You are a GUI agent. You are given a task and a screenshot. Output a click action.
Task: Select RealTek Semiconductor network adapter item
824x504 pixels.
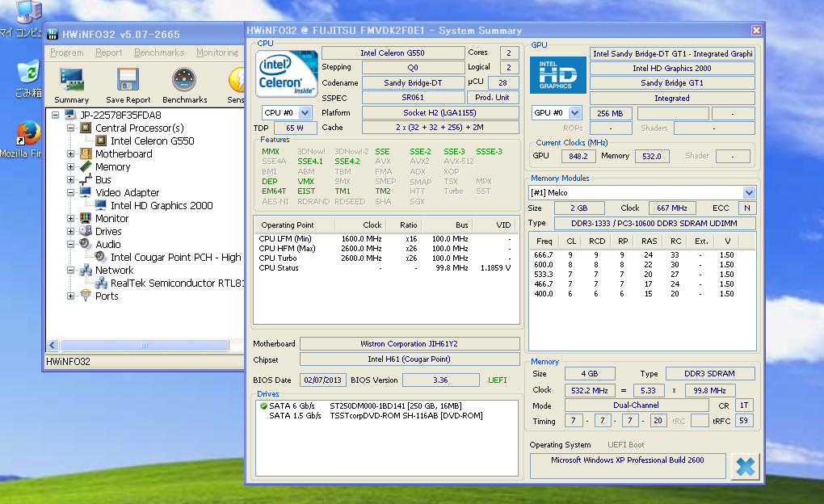click(177, 283)
